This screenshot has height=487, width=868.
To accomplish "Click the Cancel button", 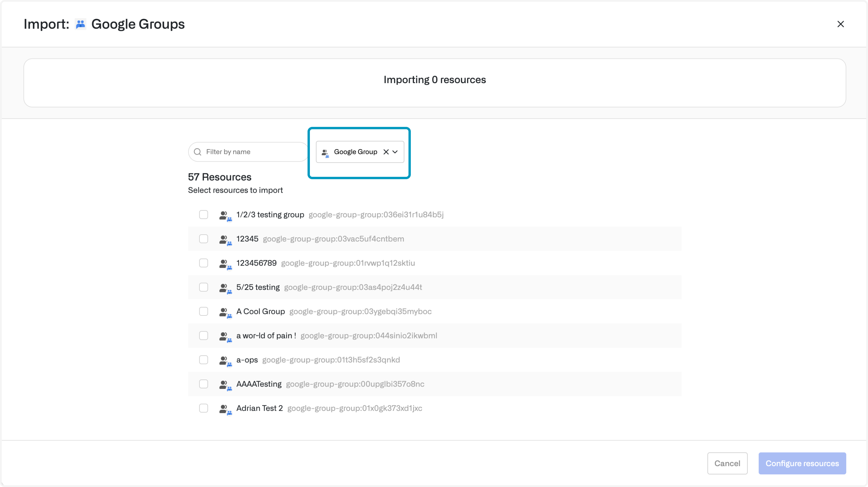I will coord(727,463).
